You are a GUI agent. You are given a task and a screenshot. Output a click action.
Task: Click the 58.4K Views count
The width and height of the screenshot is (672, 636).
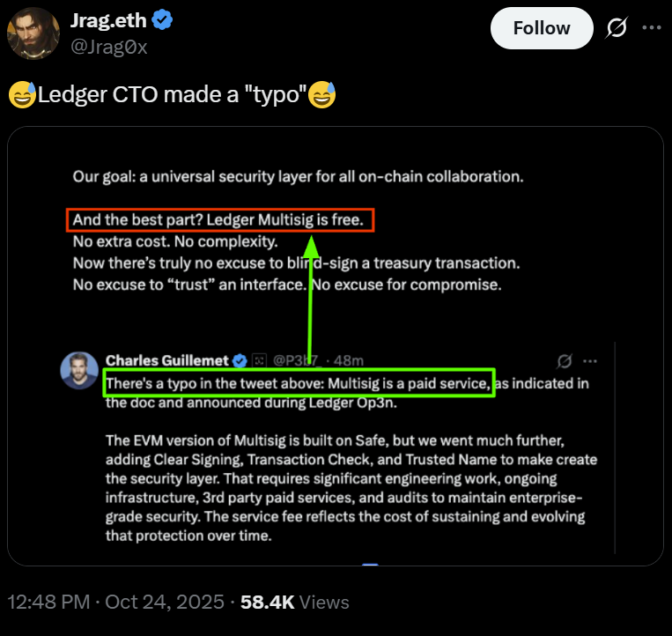pyautogui.click(x=295, y=603)
